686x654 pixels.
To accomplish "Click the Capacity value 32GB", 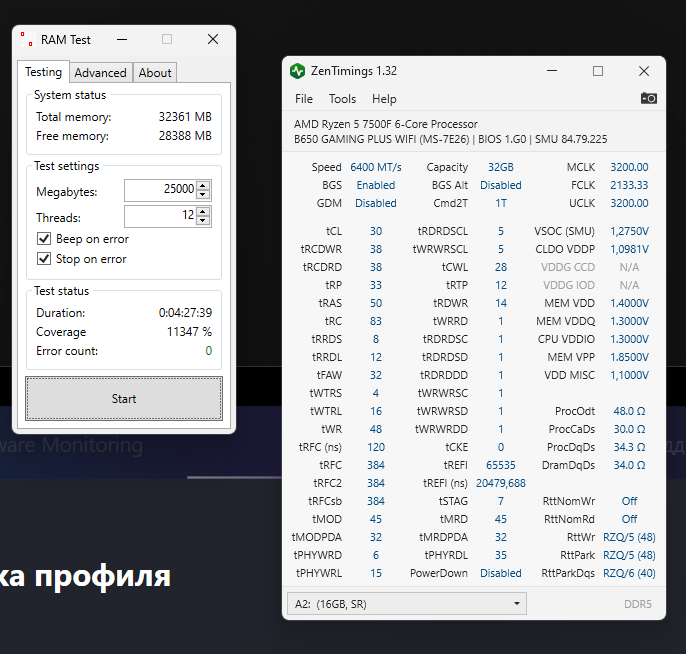I will tap(500, 167).
